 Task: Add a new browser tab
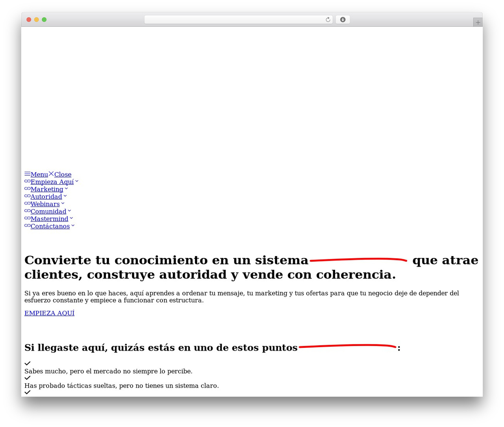click(478, 22)
